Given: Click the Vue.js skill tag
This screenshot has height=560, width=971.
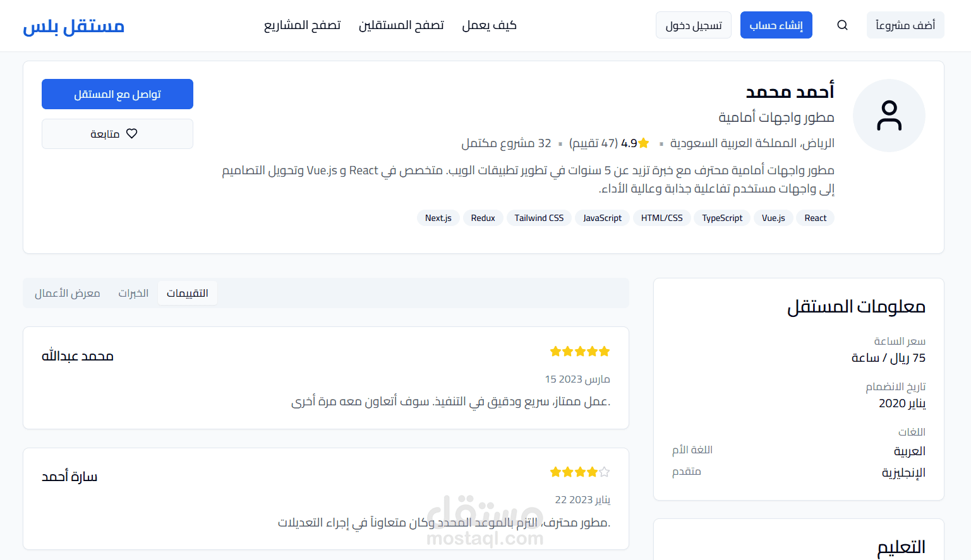Looking at the screenshot, I should 773,218.
